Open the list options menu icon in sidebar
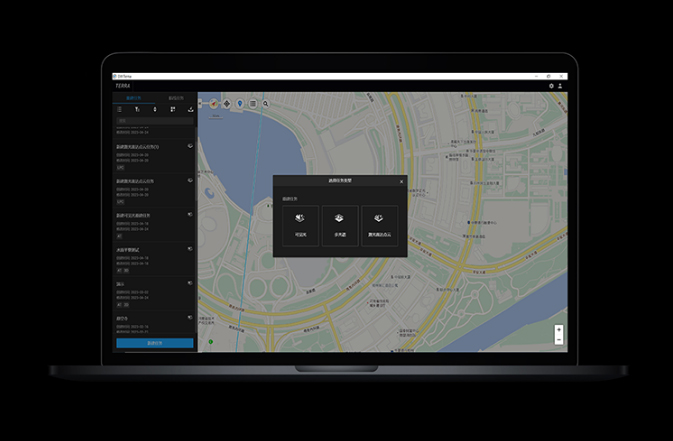 (120, 109)
